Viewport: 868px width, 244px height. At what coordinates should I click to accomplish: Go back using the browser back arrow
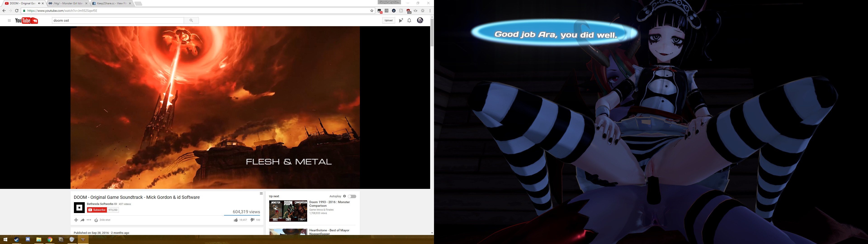pos(4,11)
